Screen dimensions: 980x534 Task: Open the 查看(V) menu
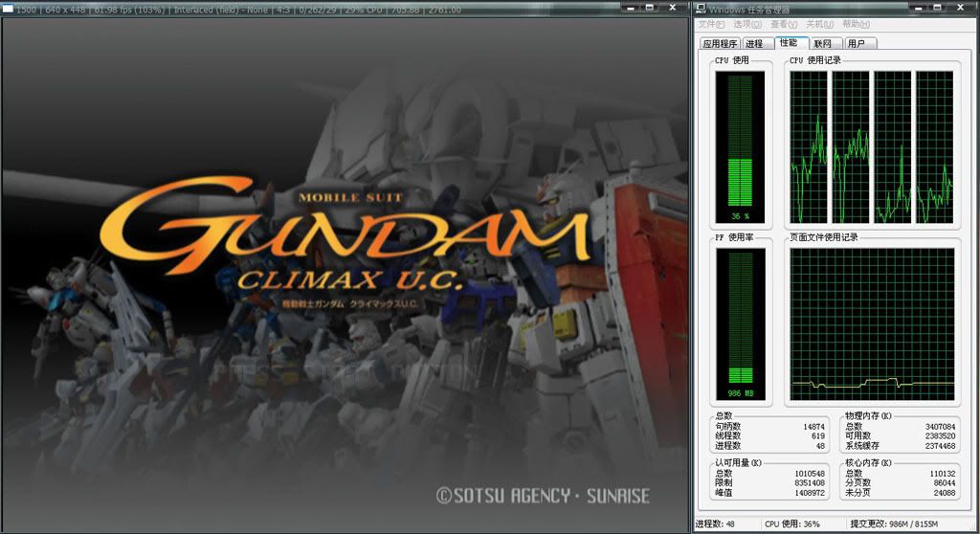tap(784, 24)
